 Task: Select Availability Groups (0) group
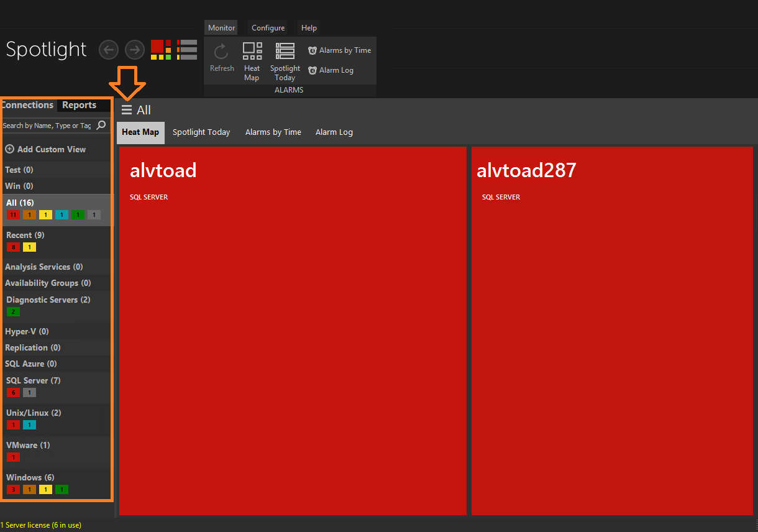[57, 283]
